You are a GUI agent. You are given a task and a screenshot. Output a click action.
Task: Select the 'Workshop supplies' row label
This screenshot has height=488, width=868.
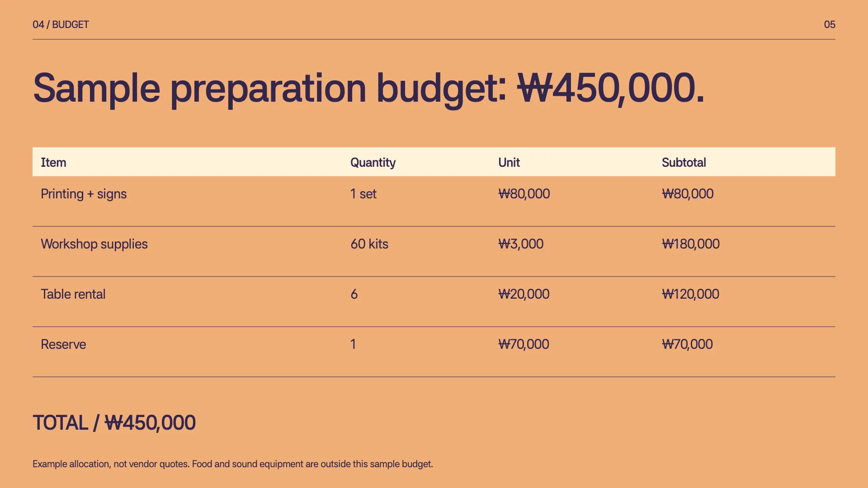click(x=94, y=244)
